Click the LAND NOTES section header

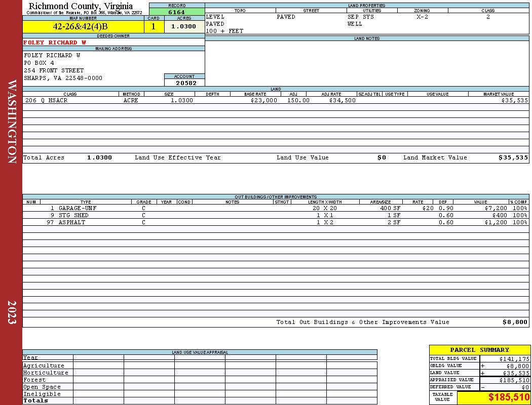click(367, 38)
